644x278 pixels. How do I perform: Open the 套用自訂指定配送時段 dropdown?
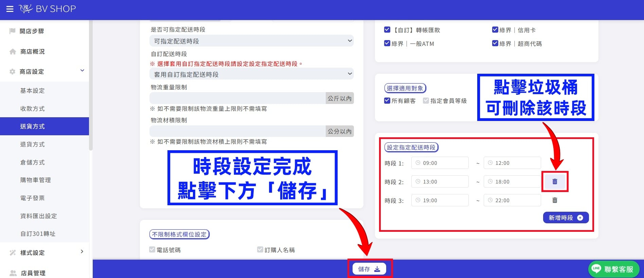pos(251,74)
